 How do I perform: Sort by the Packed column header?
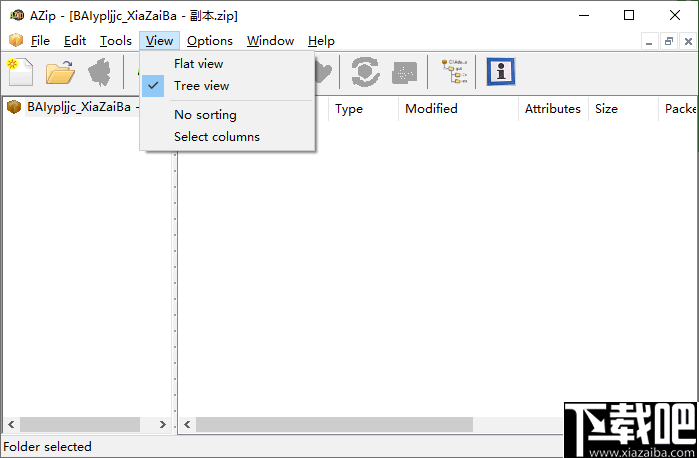pos(678,109)
